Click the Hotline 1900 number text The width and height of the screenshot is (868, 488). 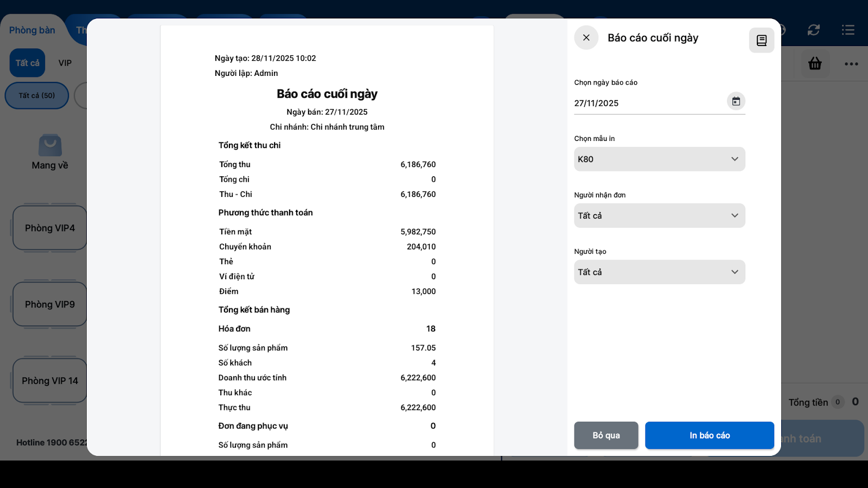52,442
